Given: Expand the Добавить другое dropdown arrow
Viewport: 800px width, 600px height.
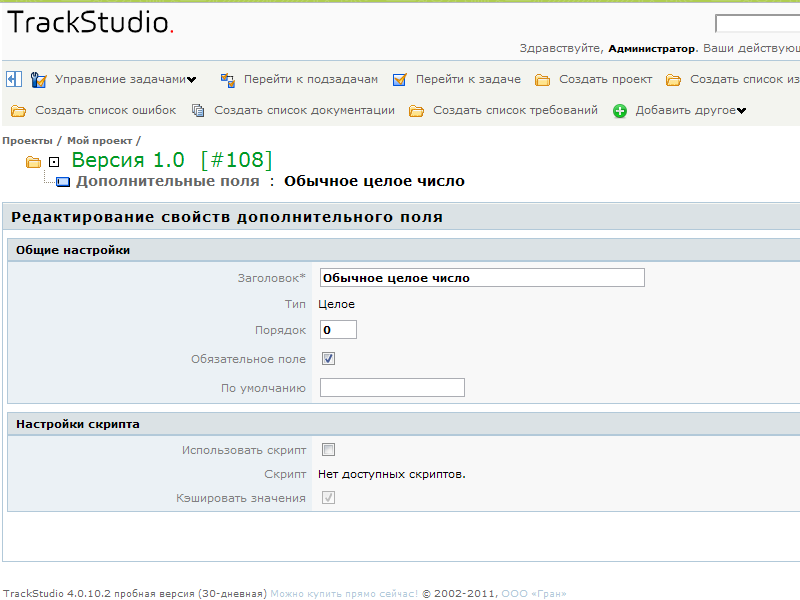Looking at the screenshot, I should [741, 111].
